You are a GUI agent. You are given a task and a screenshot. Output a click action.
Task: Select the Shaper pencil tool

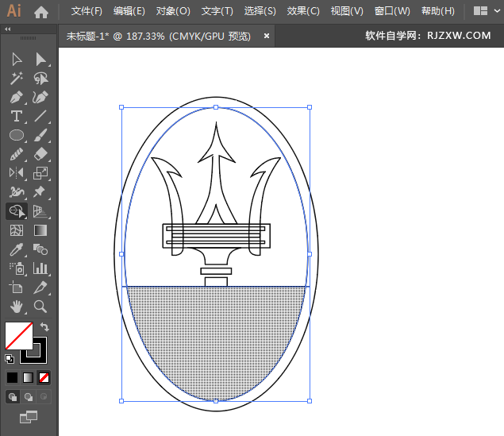pos(17,154)
